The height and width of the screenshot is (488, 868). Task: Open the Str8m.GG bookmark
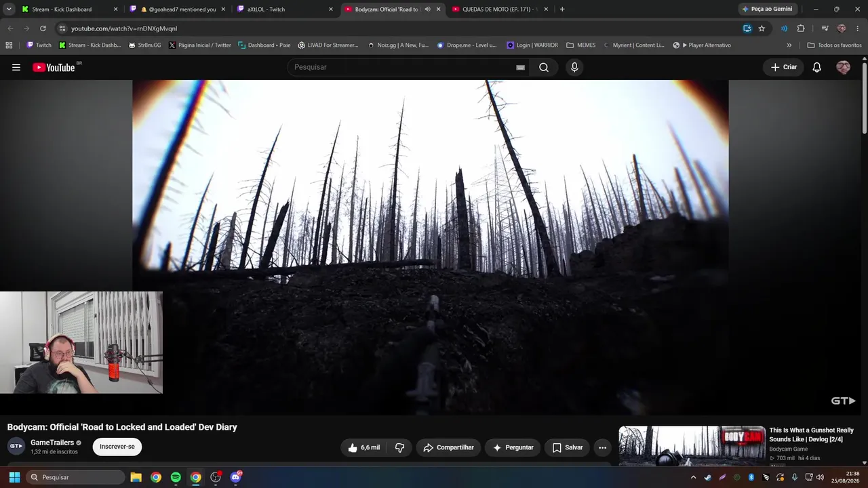144,45
